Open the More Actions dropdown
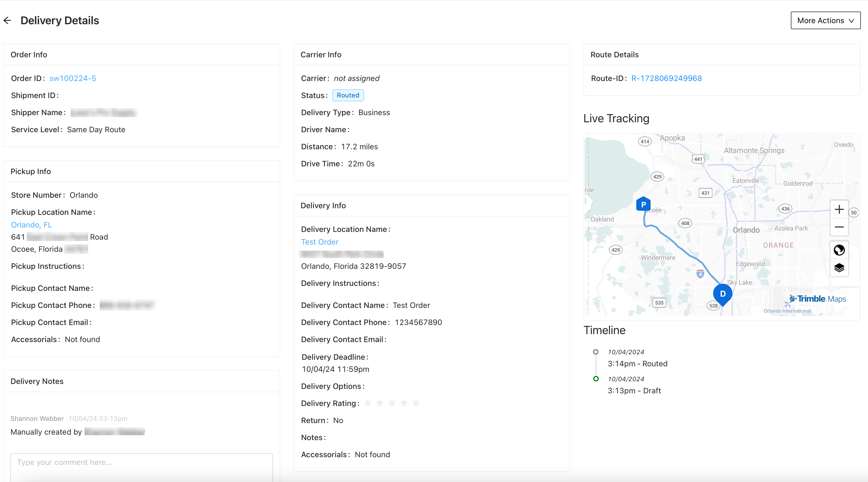The image size is (868, 482). coord(825,21)
